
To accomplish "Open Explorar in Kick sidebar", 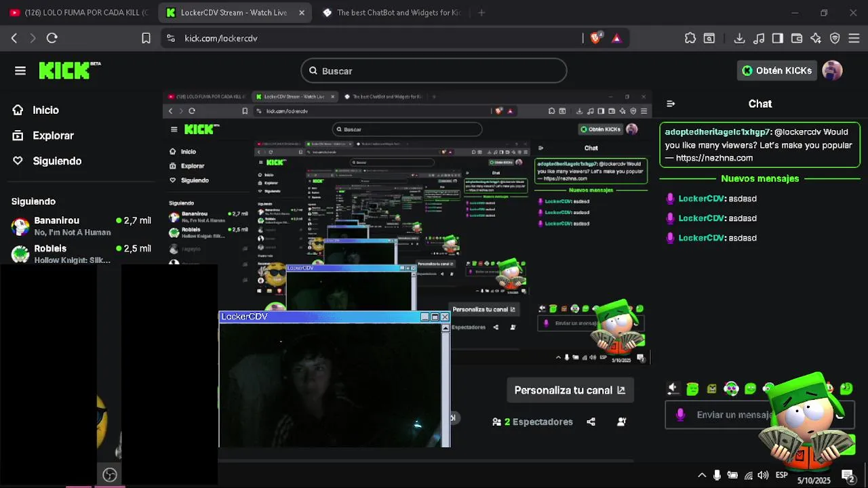I will (x=43, y=136).
